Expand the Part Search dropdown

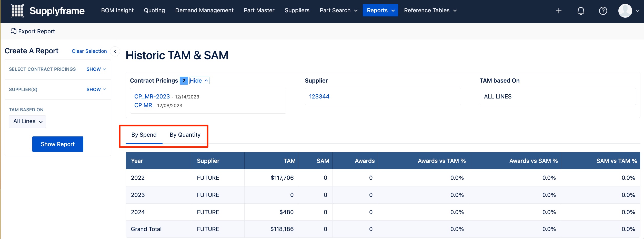[x=338, y=10]
